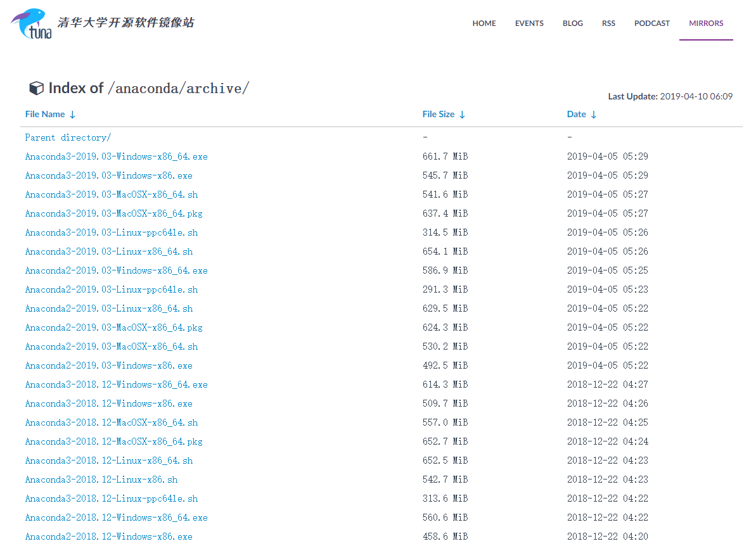
Task: Download Anaconda3-2019.03-MacOSX-x86_64.sh
Action: (112, 194)
